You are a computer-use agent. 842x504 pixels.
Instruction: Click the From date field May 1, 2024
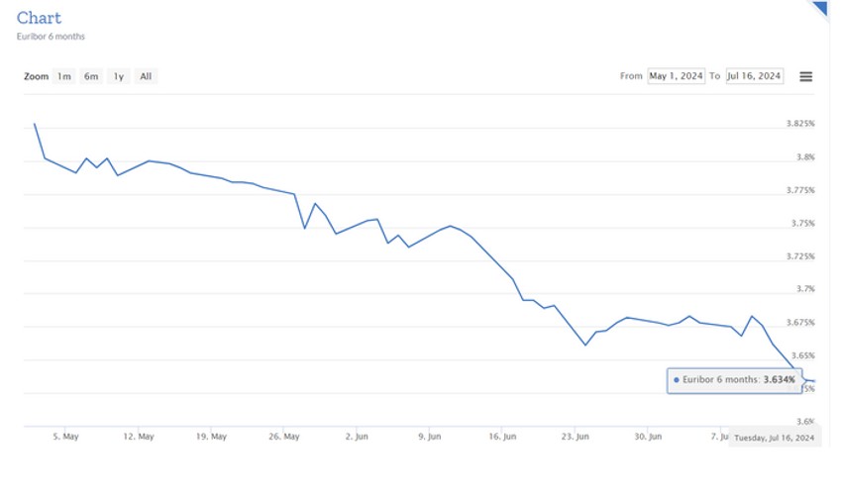click(x=676, y=76)
